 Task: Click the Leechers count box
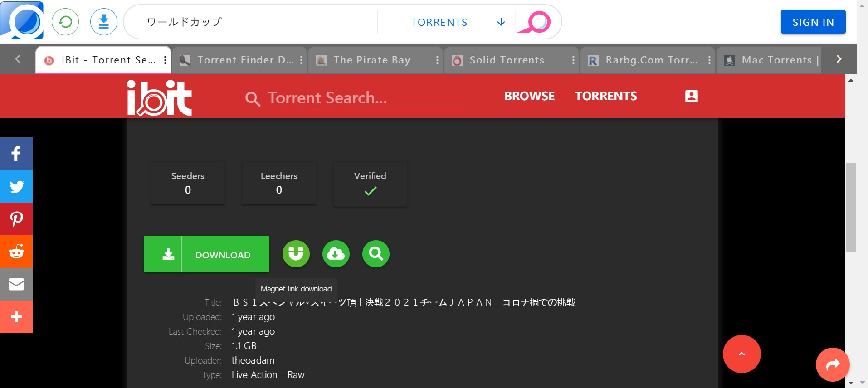point(279,183)
